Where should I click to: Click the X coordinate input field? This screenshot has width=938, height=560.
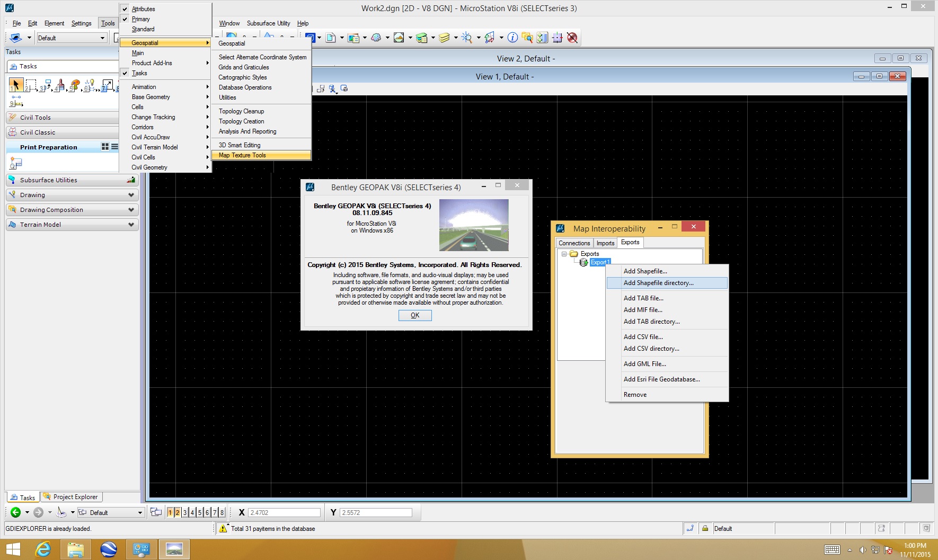(x=285, y=512)
